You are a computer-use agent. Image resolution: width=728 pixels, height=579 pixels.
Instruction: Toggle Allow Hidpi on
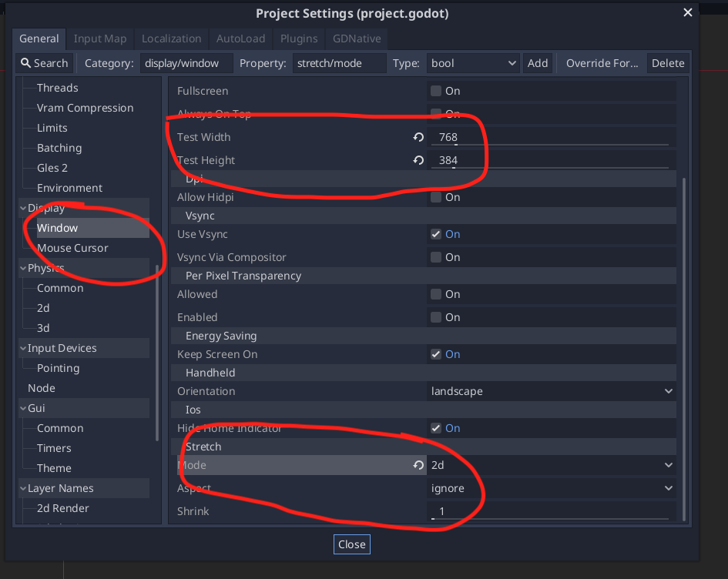point(435,197)
